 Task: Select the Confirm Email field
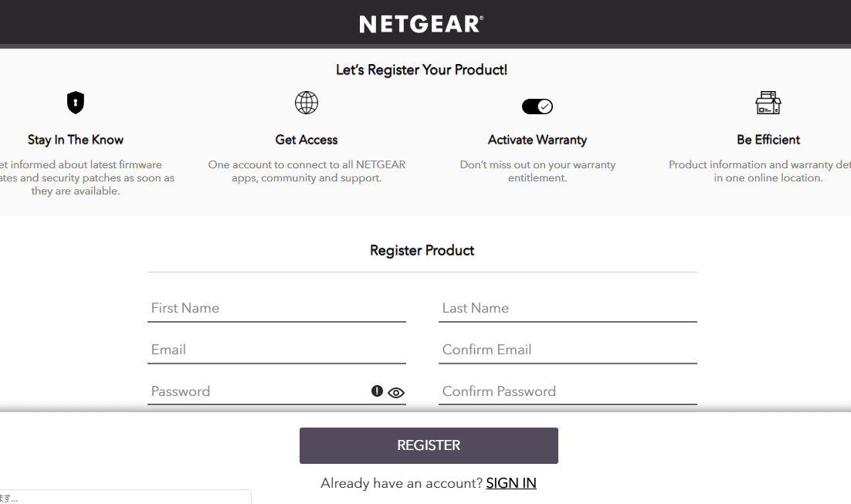click(x=568, y=350)
